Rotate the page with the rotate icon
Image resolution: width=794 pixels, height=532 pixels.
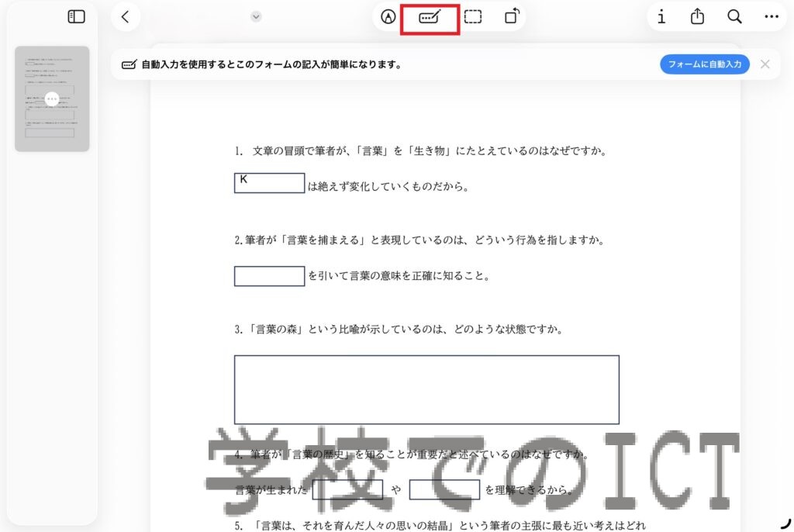point(512,16)
